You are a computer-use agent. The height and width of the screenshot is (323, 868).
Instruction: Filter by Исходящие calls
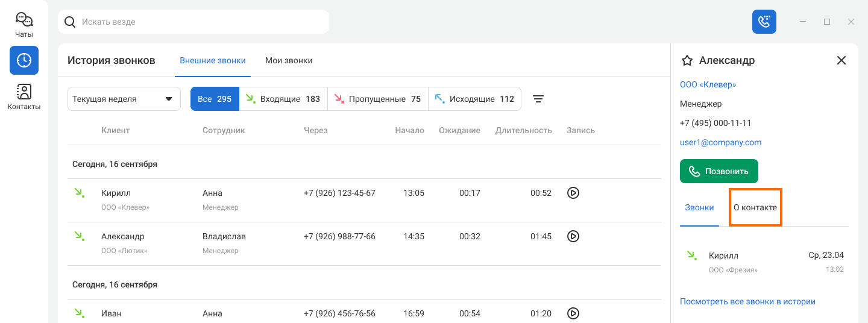pyautogui.click(x=475, y=99)
